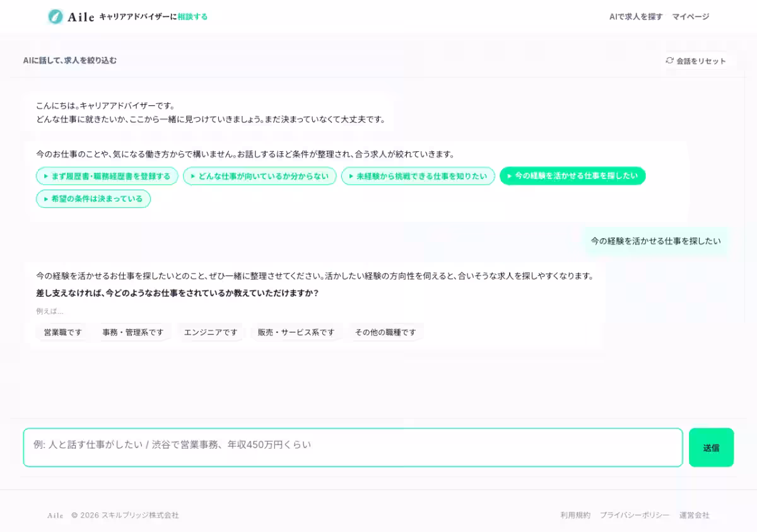
Task: Reset the conversation with 会話をリセット
Action: tap(696, 61)
